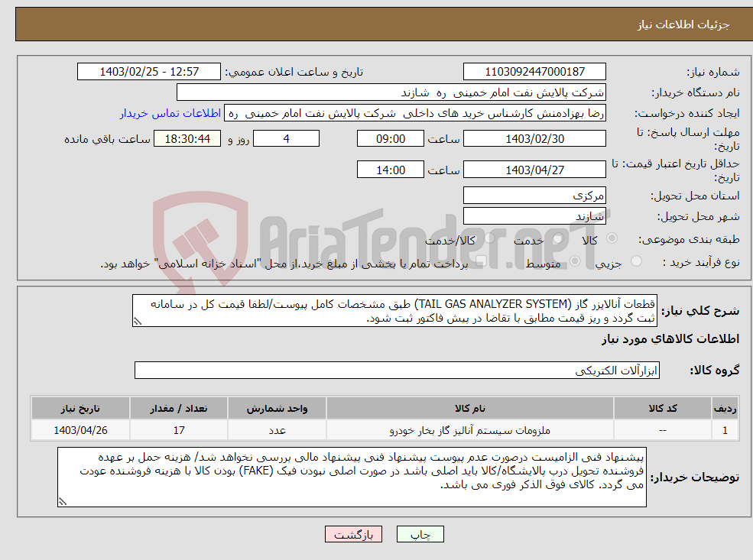Click the نام کالا column header
This screenshot has height=560, width=753.
point(469,409)
